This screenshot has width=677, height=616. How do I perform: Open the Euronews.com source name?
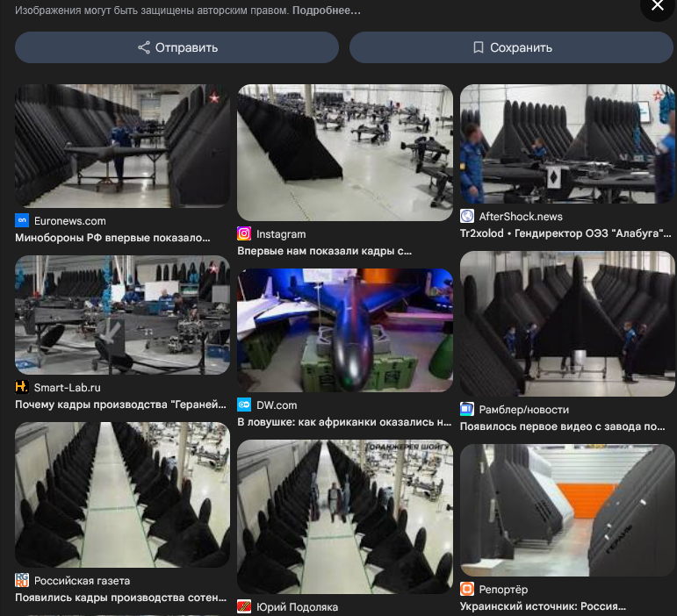click(x=70, y=221)
